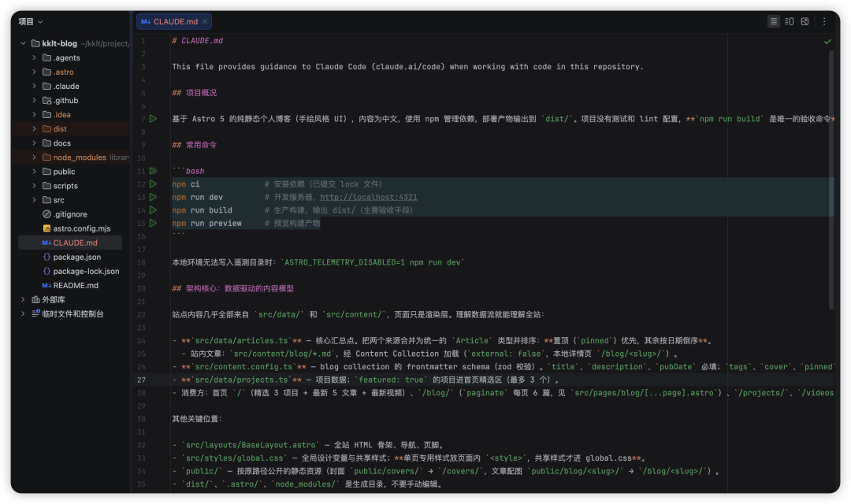Click the '## 项目概况' heading text

point(195,93)
